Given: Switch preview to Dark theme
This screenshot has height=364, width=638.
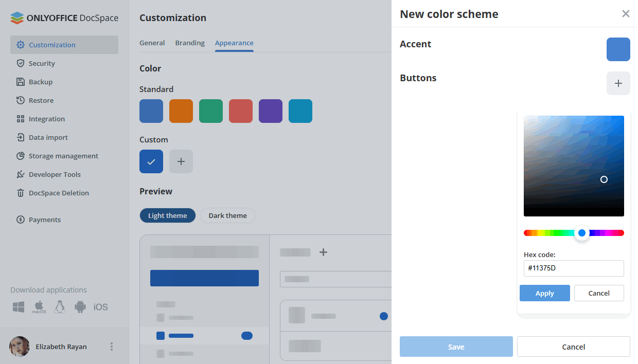Looking at the screenshot, I should [227, 215].
